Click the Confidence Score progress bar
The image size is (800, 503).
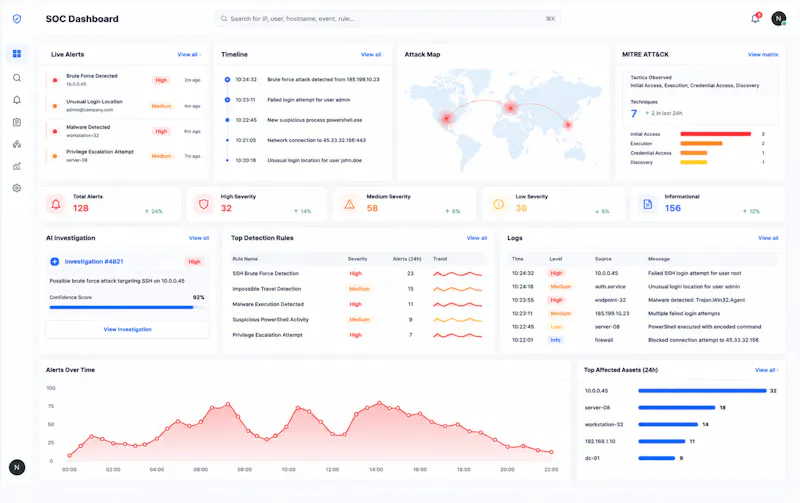pos(127,308)
